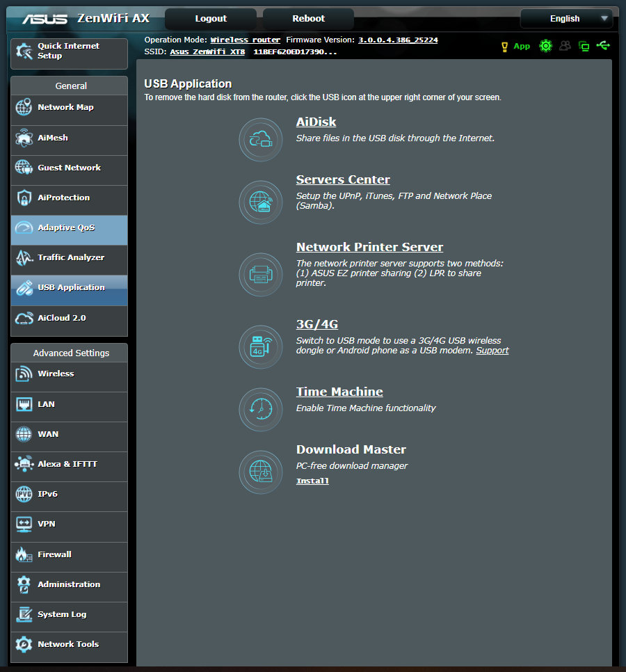Click the yellow light bulb App icon
This screenshot has height=672, width=626.
pos(504,47)
